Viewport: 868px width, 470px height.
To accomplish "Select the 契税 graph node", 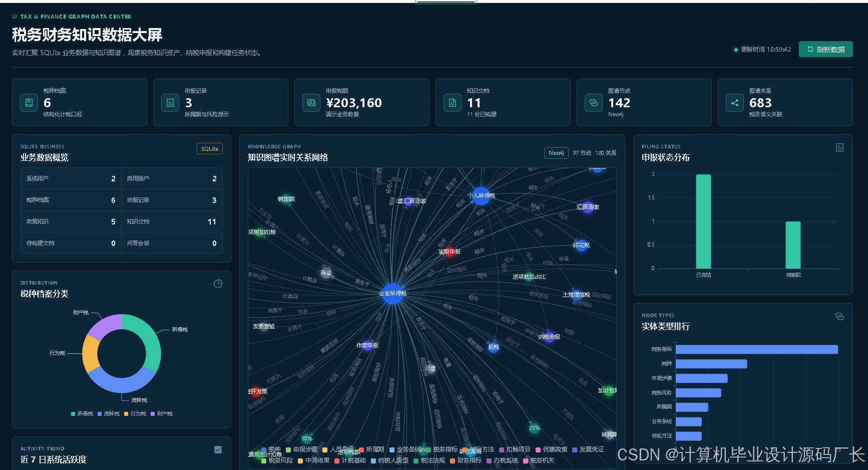I will (494, 347).
